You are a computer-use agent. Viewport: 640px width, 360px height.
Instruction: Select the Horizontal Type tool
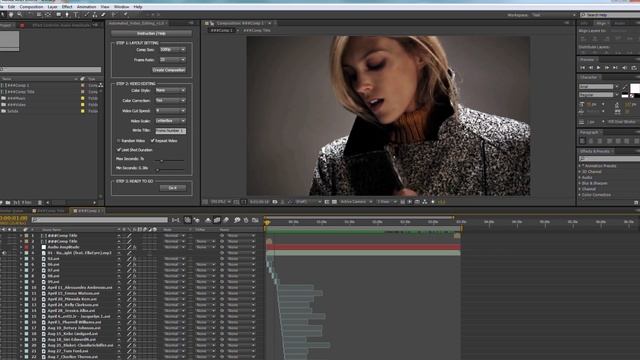76,15
